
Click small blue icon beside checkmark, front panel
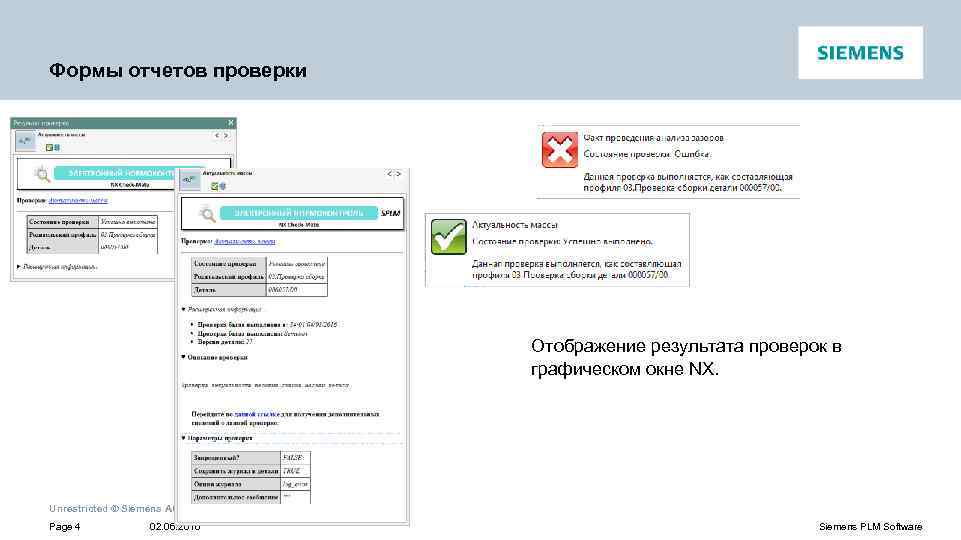pos(222,186)
